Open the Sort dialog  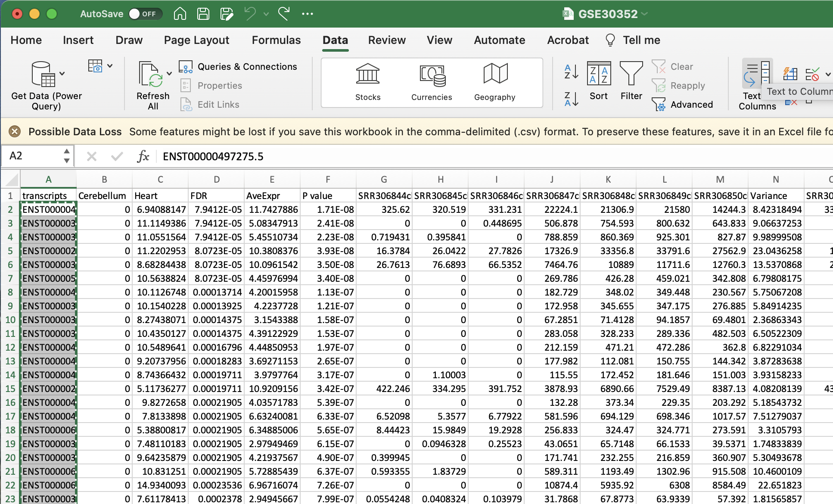pyautogui.click(x=599, y=81)
